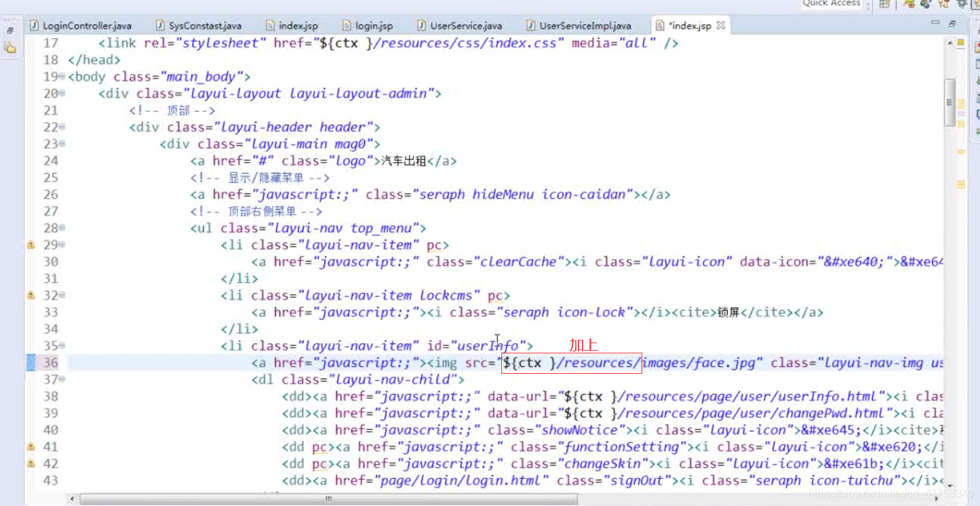Screen dimensions: 980x506
Task: Click the warning marker on line 41
Action: (31, 447)
